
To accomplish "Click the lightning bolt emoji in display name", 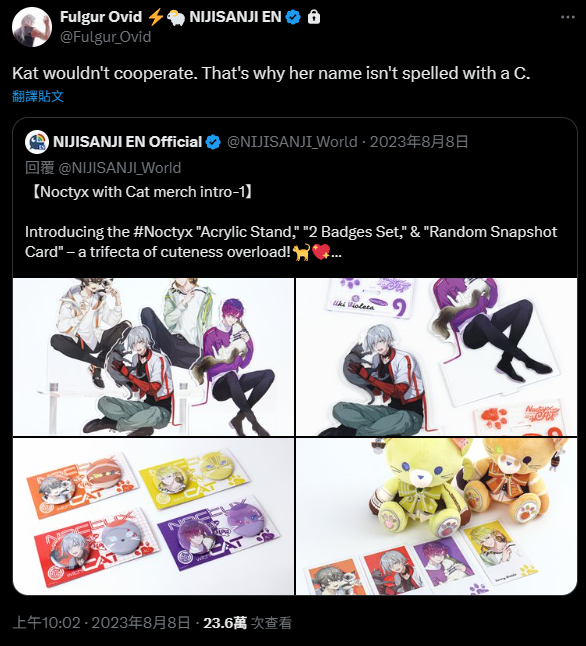I will [x=156, y=17].
